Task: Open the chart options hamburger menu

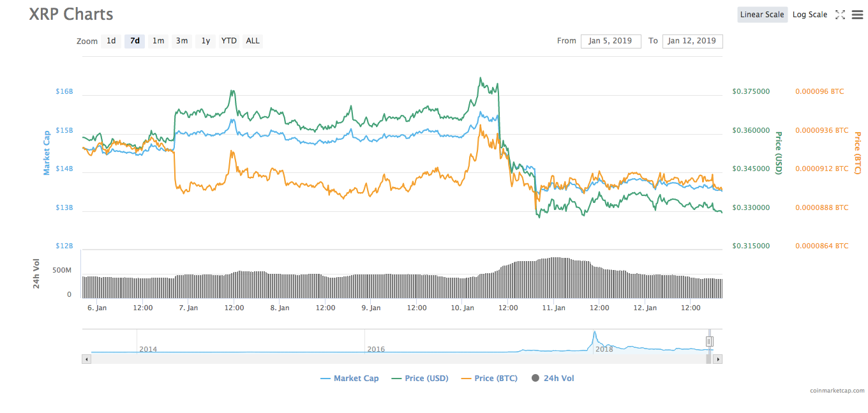Action: coord(857,14)
